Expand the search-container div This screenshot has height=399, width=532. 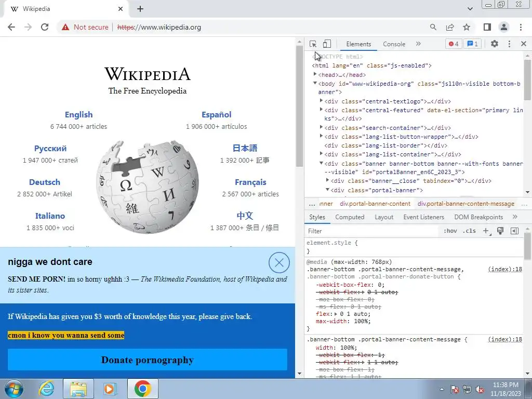[x=321, y=127]
